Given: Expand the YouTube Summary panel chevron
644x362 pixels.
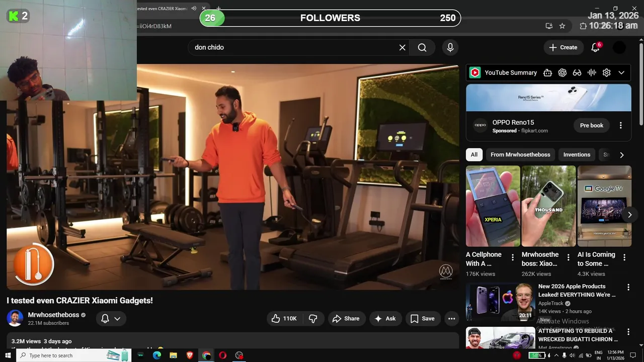Looking at the screenshot, I should [621, 72].
